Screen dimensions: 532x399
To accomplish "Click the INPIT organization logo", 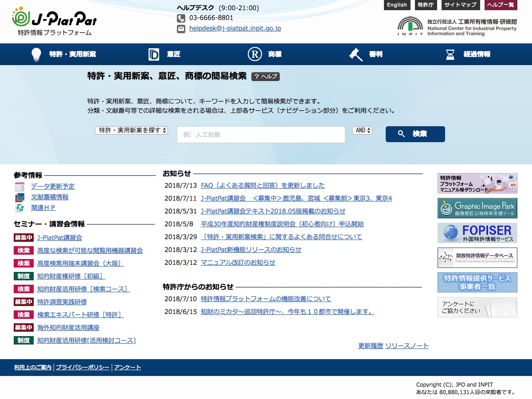I will click(x=410, y=26).
